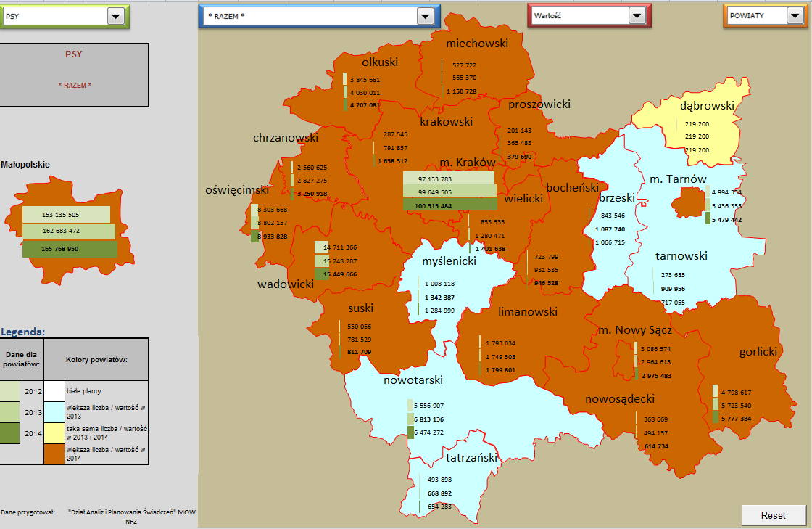Click the 165 768 950 Małopolskie bar
The width and height of the screenshot is (812, 529).
pyautogui.click(x=70, y=249)
